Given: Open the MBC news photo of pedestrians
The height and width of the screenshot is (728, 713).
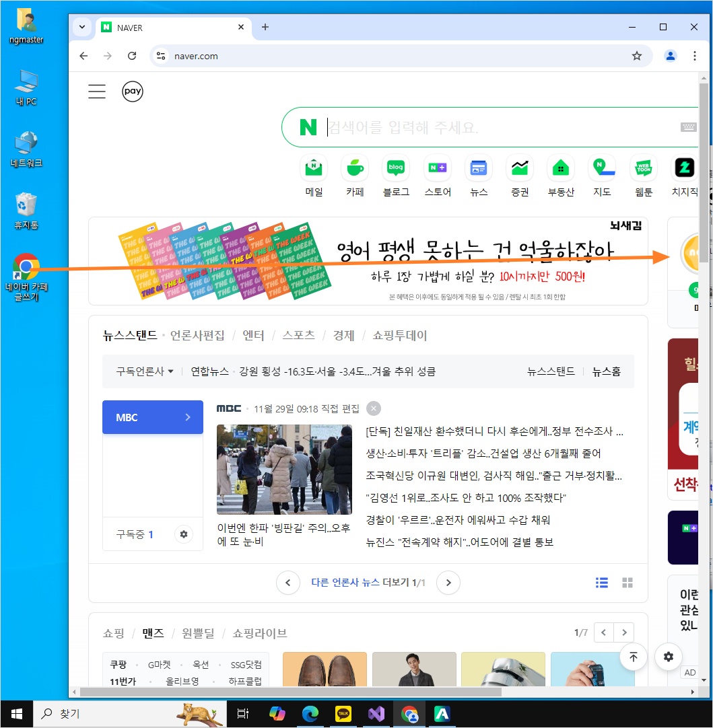Looking at the screenshot, I should click(284, 470).
